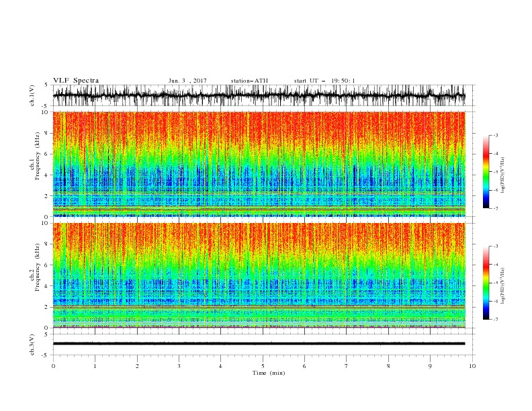
Task: Click the ch.1 frequency spectrogram panel
Action: 259,164
